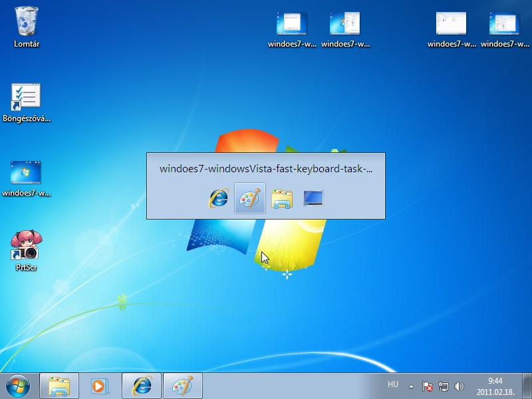Open the clock showing 9:44
Viewport: 532px width, 399px height.
pos(495,386)
